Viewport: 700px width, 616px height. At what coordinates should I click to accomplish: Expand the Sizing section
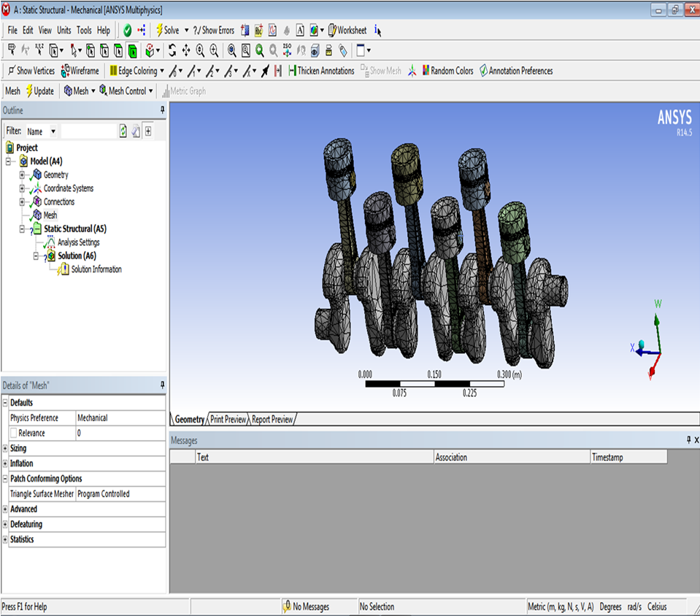[x=5, y=448]
